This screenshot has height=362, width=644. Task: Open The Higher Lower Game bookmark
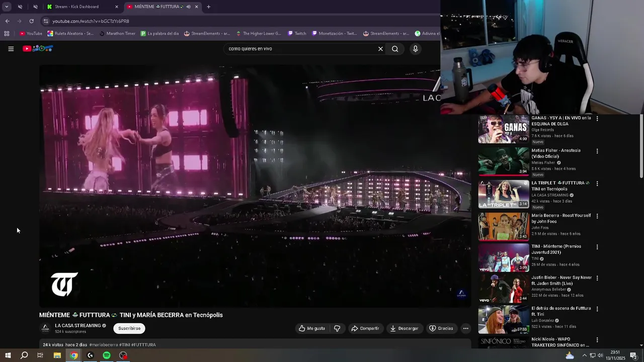258,34
